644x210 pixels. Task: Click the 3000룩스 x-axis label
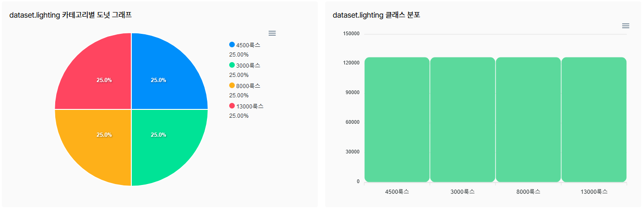click(x=463, y=191)
